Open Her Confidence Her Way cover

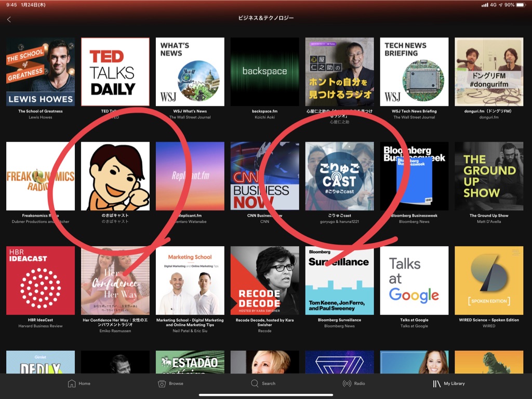(x=115, y=281)
